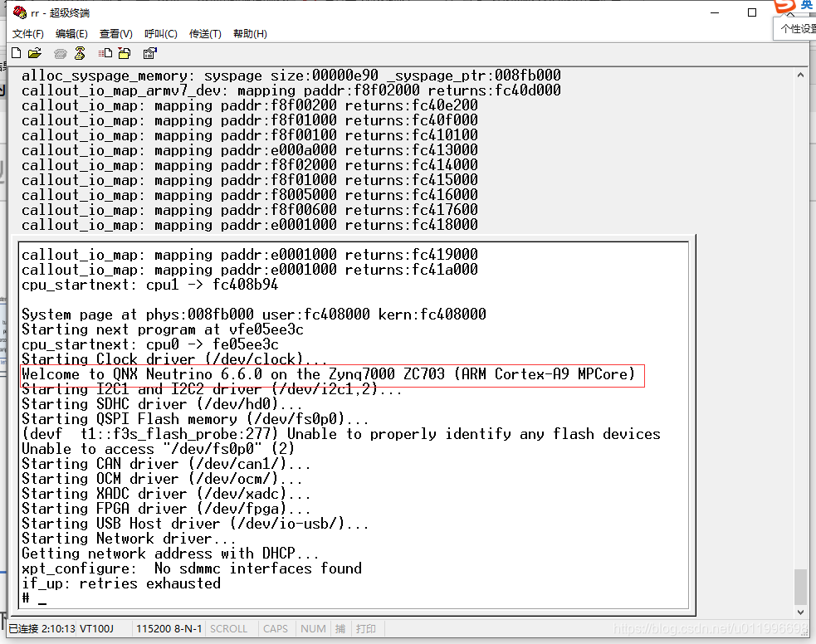Open the 帮助(H) menu
This screenshot has height=644, width=816.
250,34
